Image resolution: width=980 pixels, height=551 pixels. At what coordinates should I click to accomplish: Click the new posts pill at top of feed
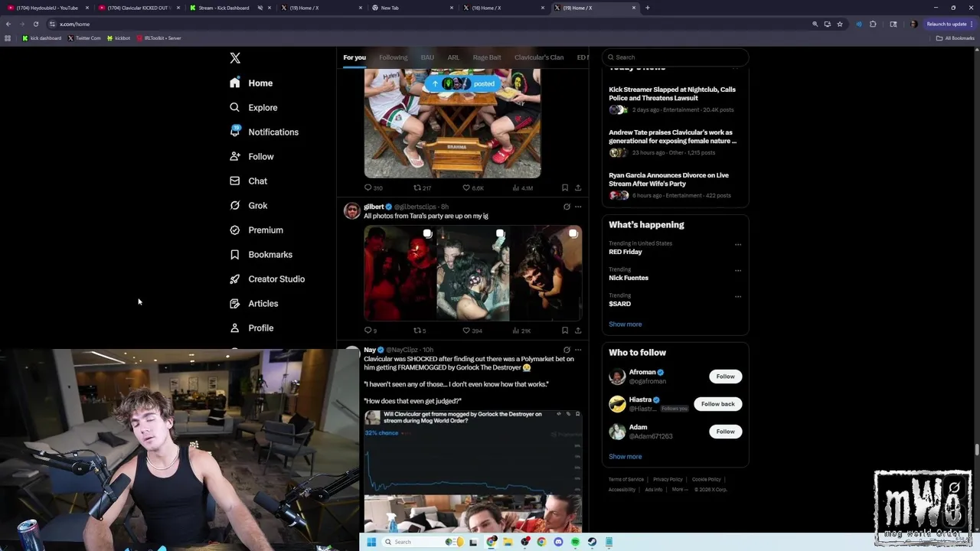coord(462,83)
